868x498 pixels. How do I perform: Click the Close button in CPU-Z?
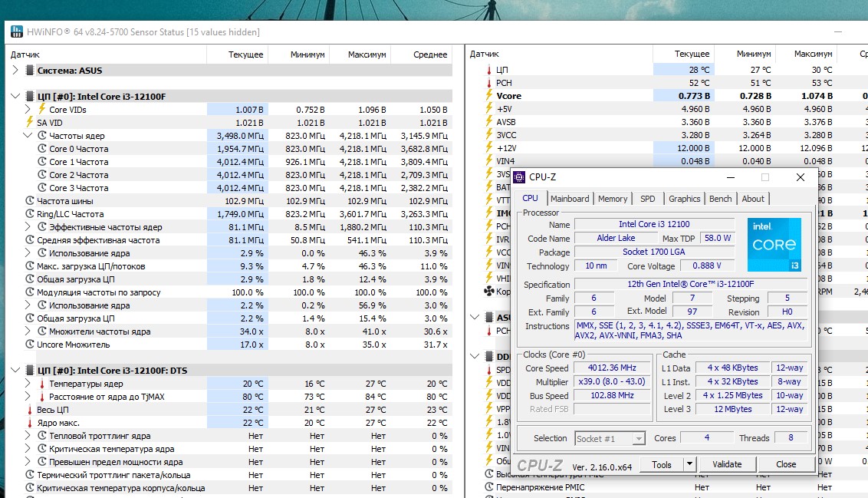(x=786, y=464)
